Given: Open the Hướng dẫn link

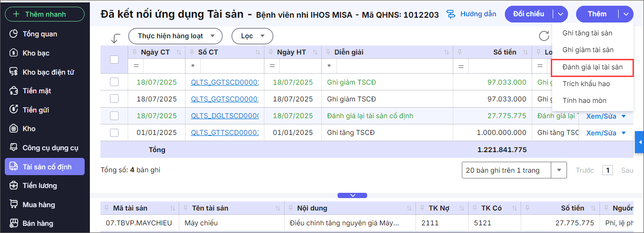Looking at the screenshot, I should click(478, 14).
